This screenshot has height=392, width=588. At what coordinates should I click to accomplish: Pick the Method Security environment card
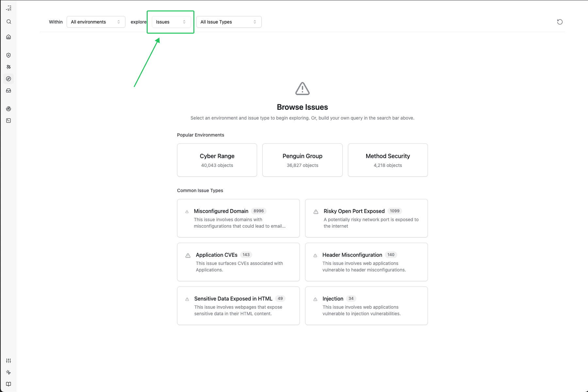[x=388, y=160]
